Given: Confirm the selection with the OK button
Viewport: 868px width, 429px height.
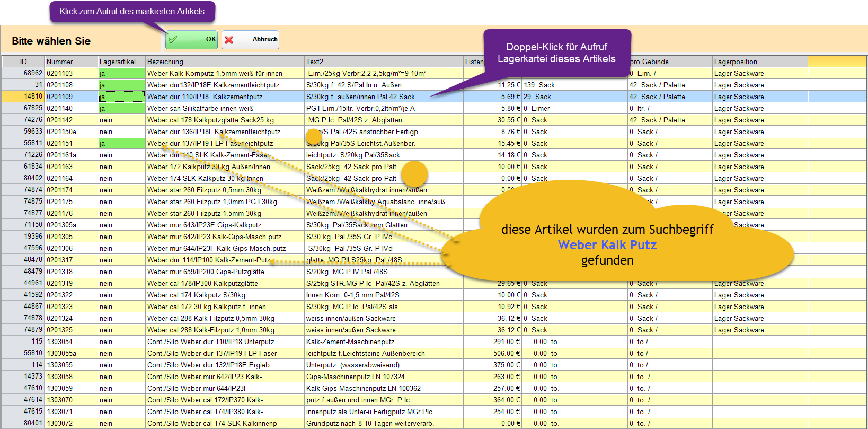Looking at the screenshot, I should pyautogui.click(x=192, y=39).
